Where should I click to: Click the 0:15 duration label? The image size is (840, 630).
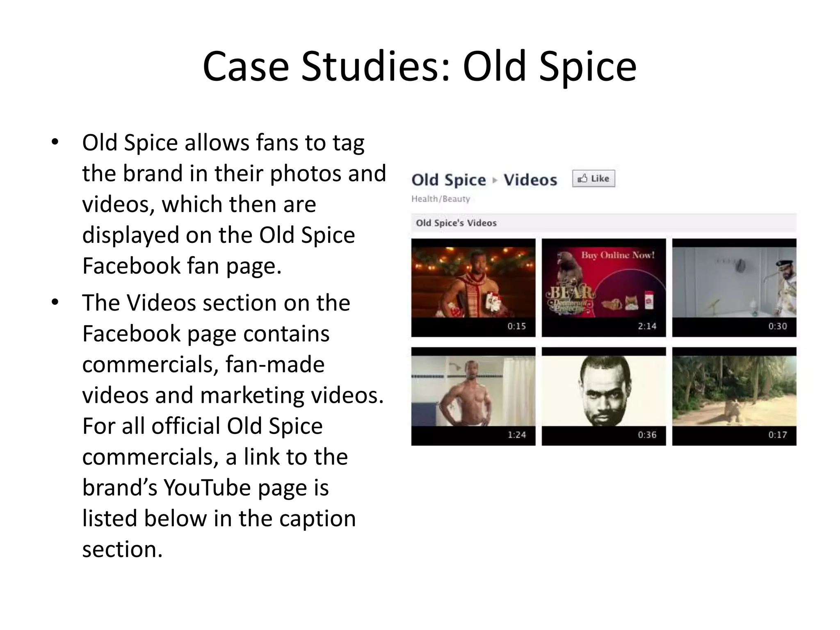pos(516,326)
